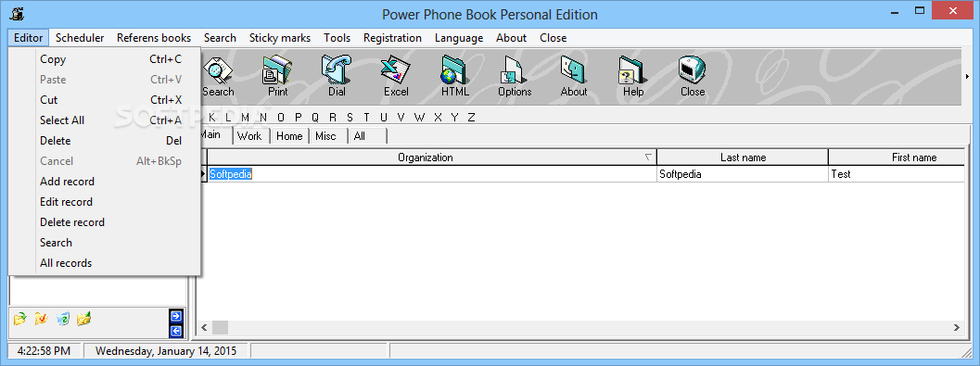Click the Organization column sort triangle
This screenshot has height=366, width=980.
coord(648,158)
